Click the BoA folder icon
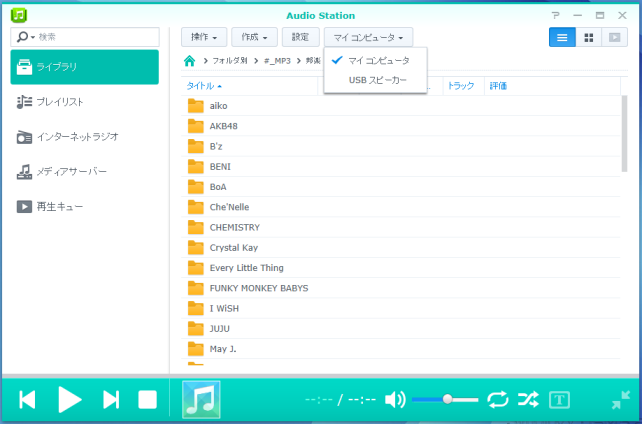642x424 pixels. (196, 187)
